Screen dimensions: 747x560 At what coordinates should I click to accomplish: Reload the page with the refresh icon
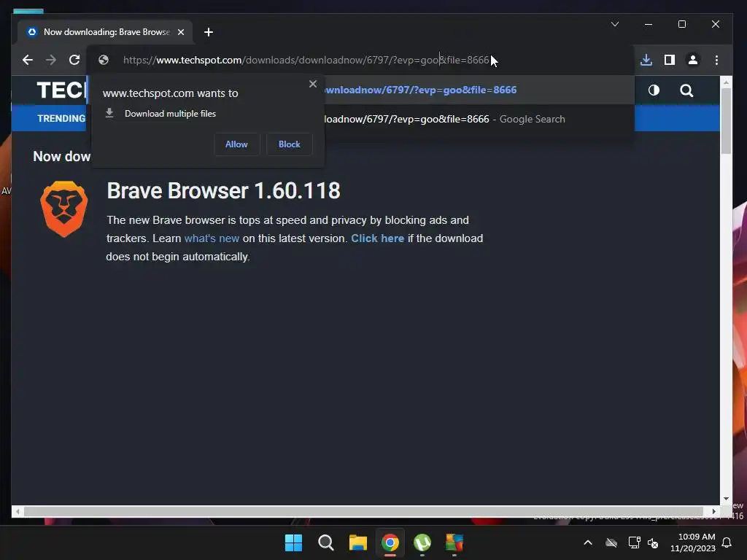click(74, 60)
